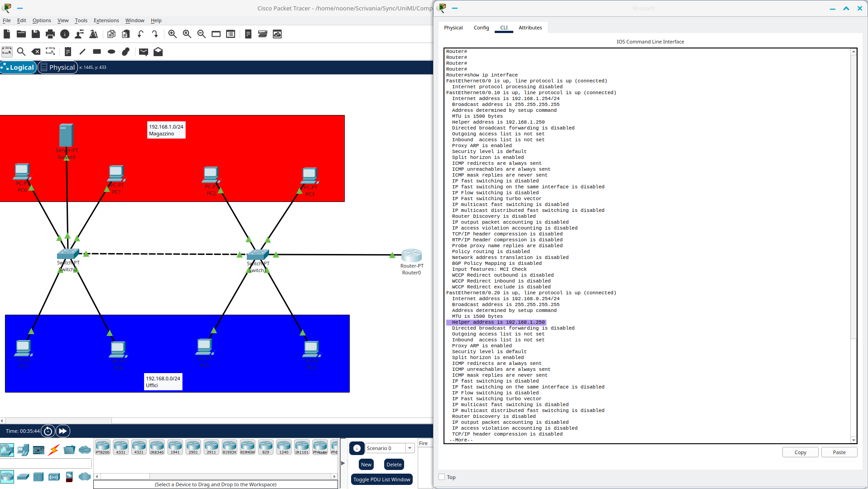The width and height of the screenshot is (868, 489).
Task: Choose the Wireless Devices subcategory
Action: 54,476
